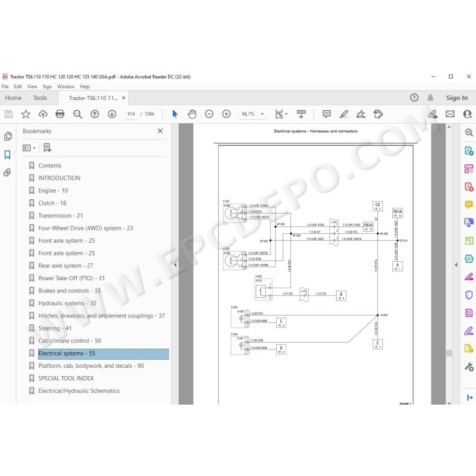Open the Contents bookmark
The height and width of the screenshot is (476, 476).
point(50,166)
